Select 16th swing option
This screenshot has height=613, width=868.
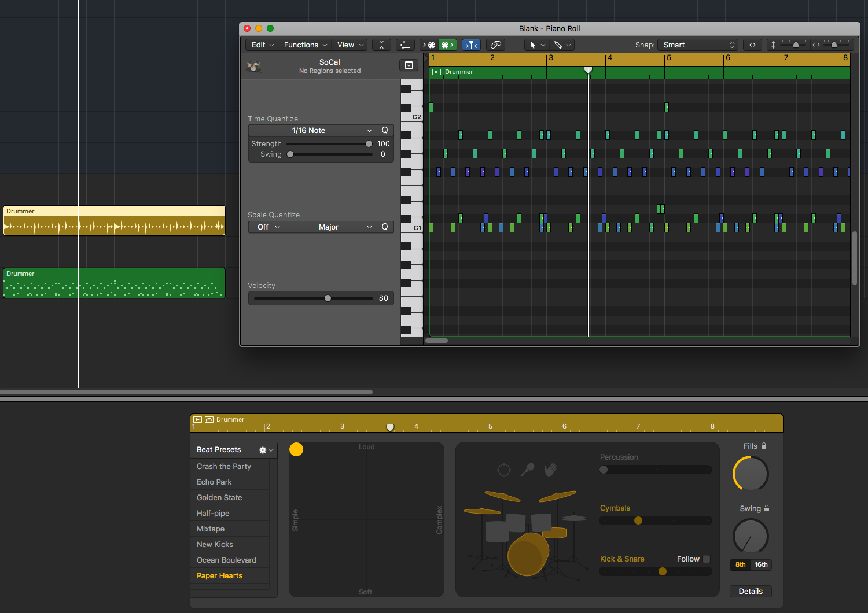(x=761, y=565)
